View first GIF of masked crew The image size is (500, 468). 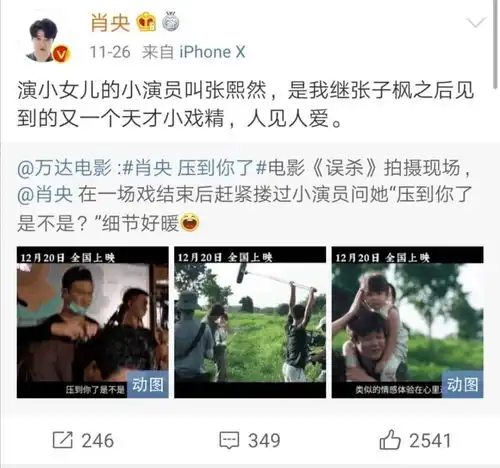point(93,322)
